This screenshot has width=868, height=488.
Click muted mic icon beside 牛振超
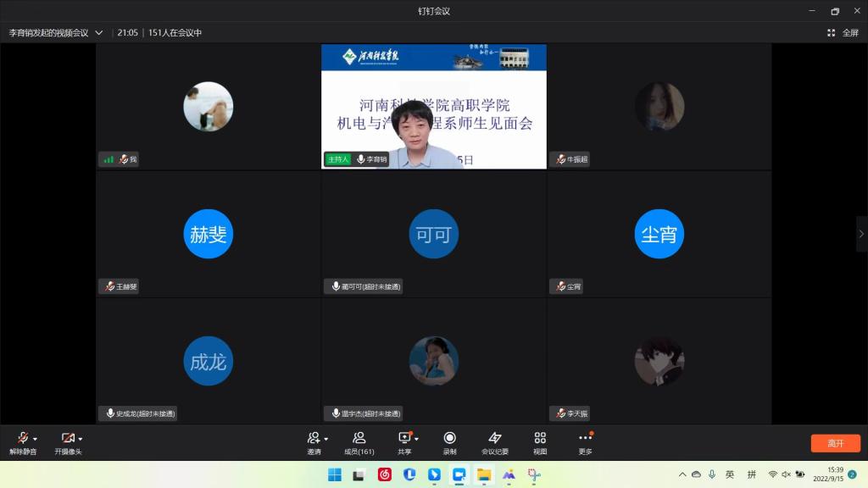[x=560, y=159]
